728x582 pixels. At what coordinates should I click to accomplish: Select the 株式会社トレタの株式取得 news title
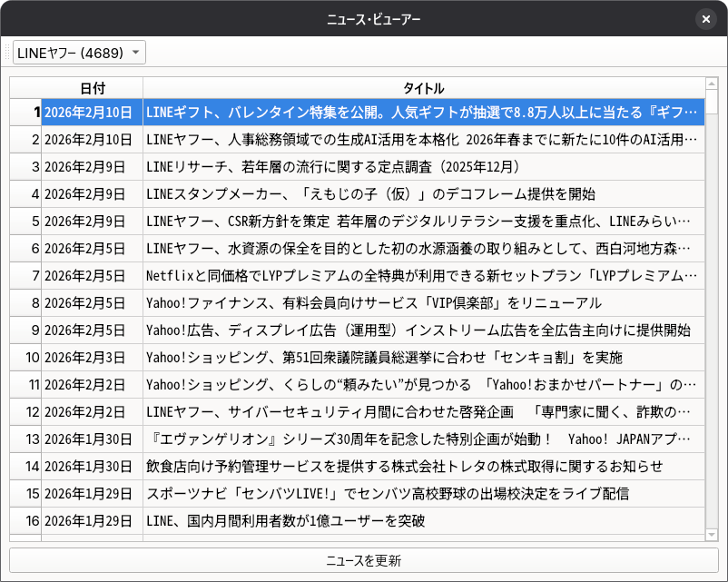point(423,467)
